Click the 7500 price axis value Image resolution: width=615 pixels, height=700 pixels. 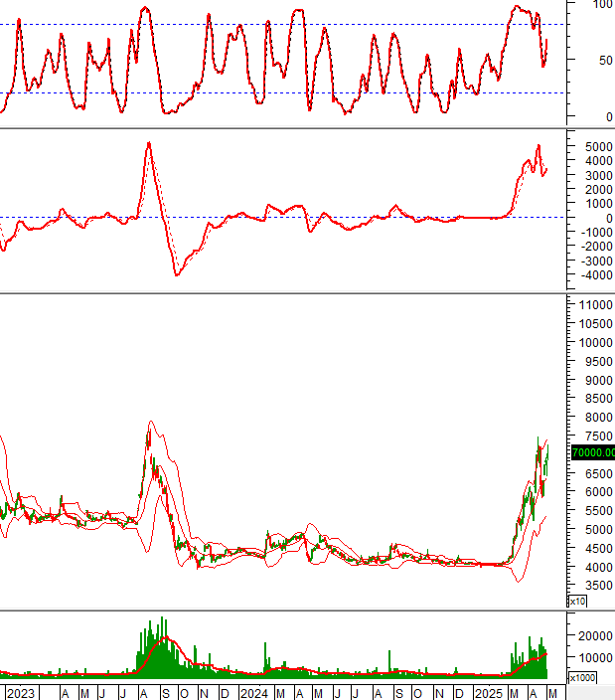click(x=598, y=436)
